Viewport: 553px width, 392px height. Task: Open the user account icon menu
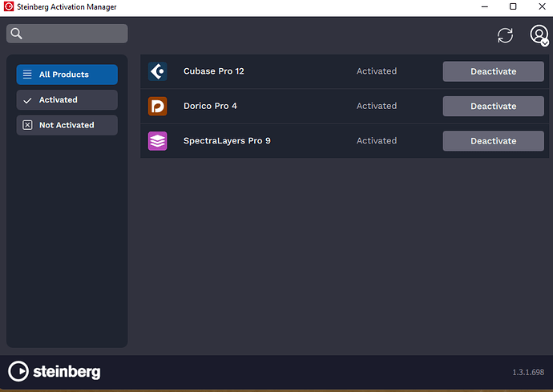[x=539, y=35]
